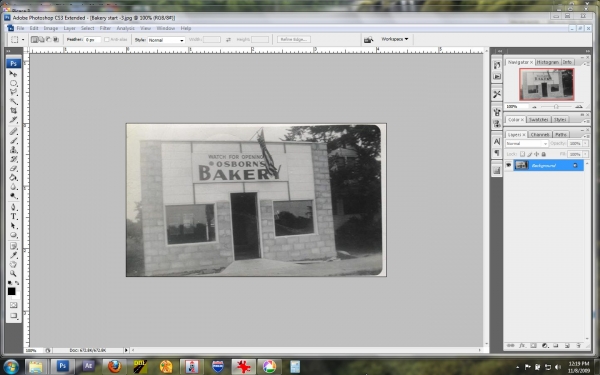This screenshot has height=375, width=600.
Task: Select the Paint Bucket tool
Action: (x=13, y=178)
